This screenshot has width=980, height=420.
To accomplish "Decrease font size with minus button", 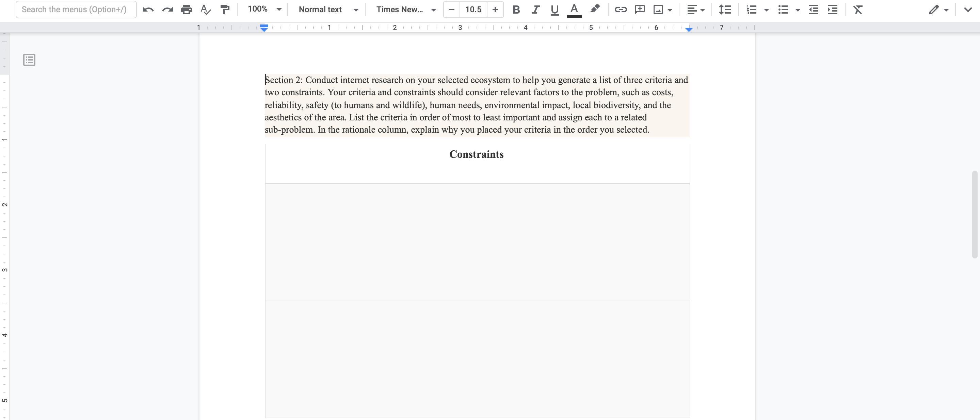I will 452,10.
